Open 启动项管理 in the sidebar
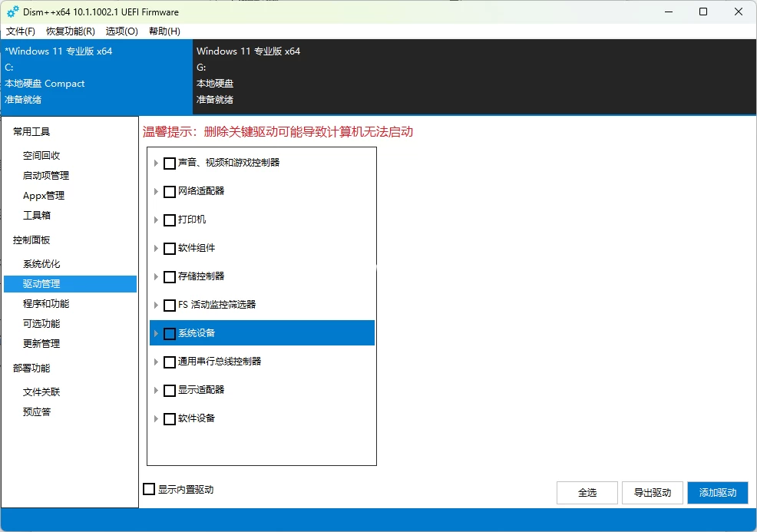Image resolution: width=757 pixels, height=532 pixels. (46, 175)
